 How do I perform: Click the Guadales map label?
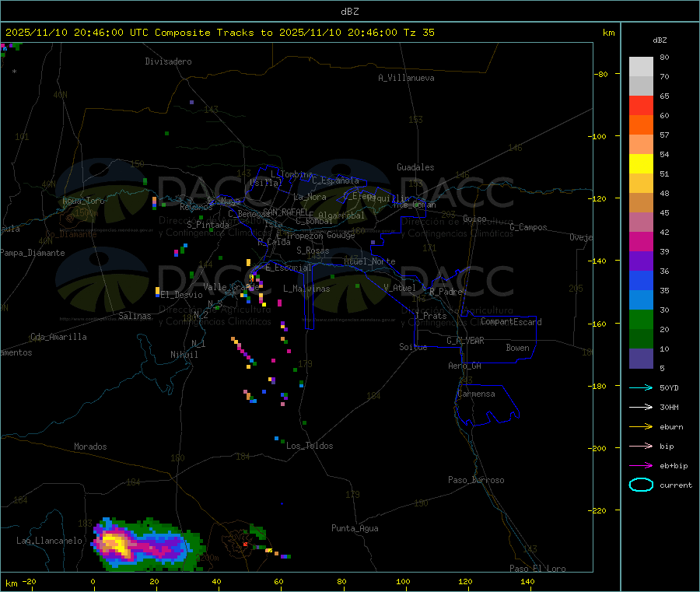pyautogui.click(x=415, y=167)
